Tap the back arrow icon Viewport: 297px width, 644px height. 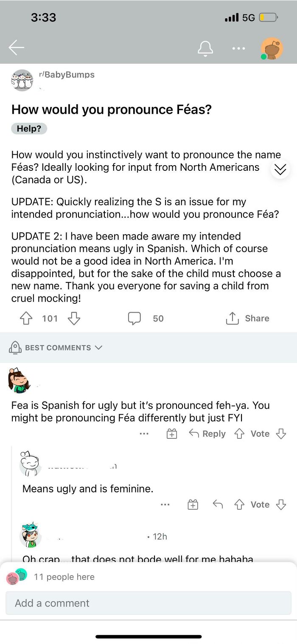pos(16,48)
